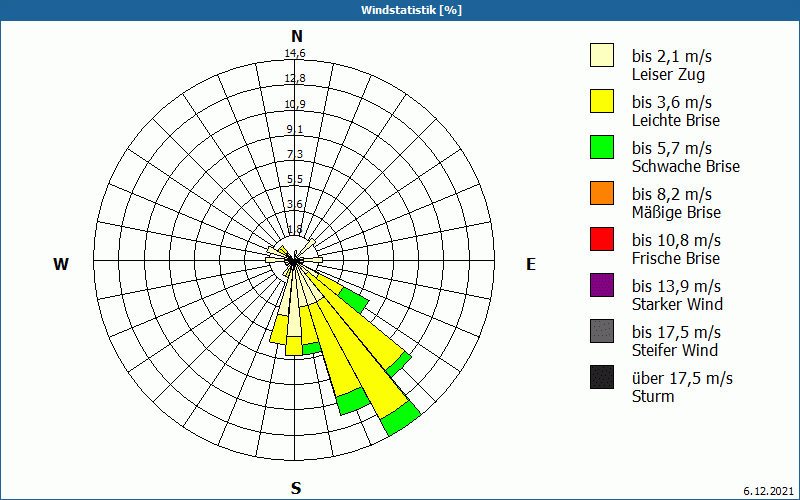Click the orange 'bis 8,2 m/s' swatch
This screenshot has height=500, width=800.
602,193
